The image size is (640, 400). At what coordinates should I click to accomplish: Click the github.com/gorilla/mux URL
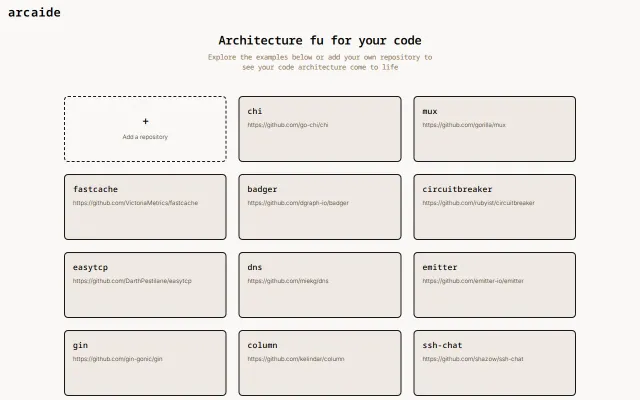pos(464,125)
